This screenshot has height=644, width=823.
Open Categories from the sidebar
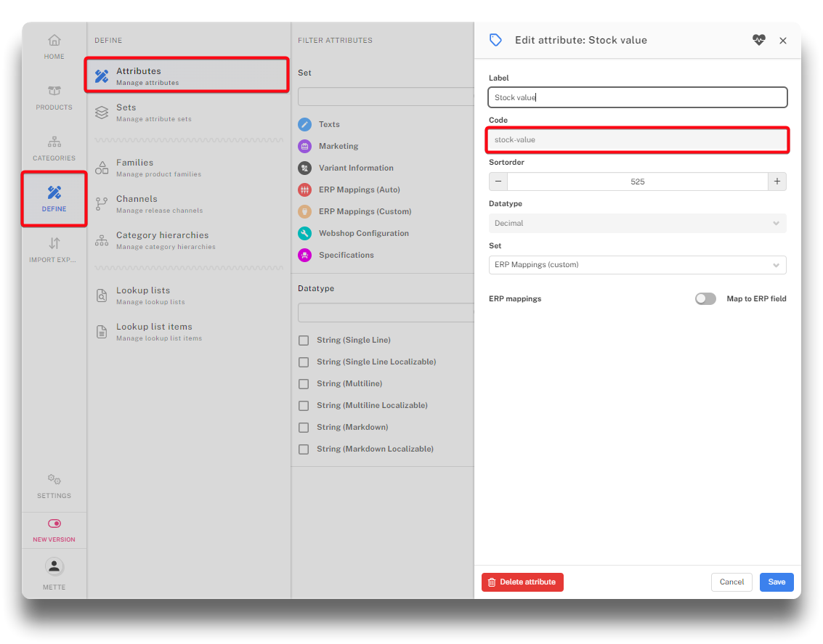[x=54, y=148]
